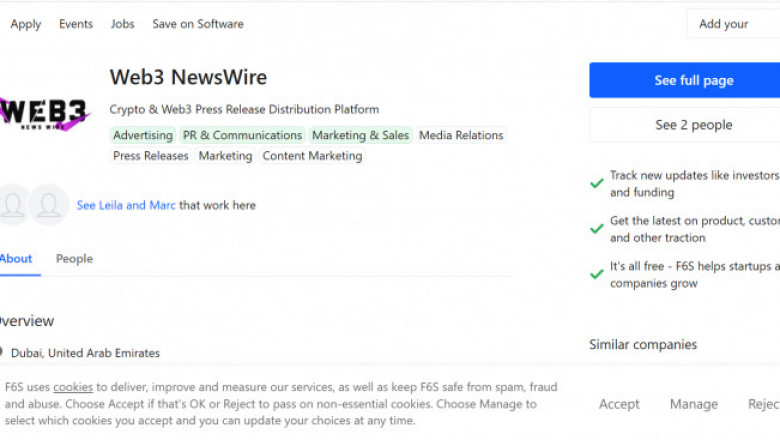Click It's all free F6S text
Screen dimensions: 780x440
point(694,274)
